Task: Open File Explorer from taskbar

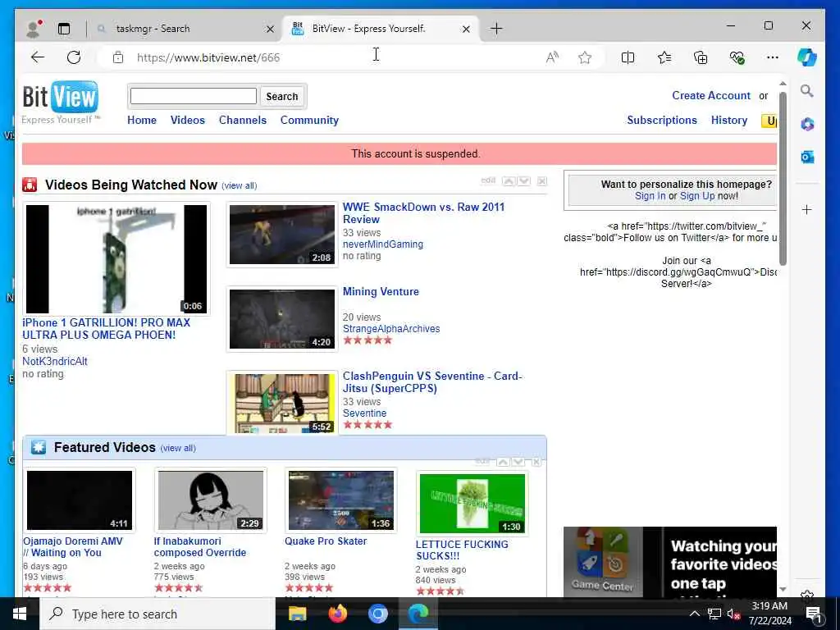Action: click(x=297, y=614)
